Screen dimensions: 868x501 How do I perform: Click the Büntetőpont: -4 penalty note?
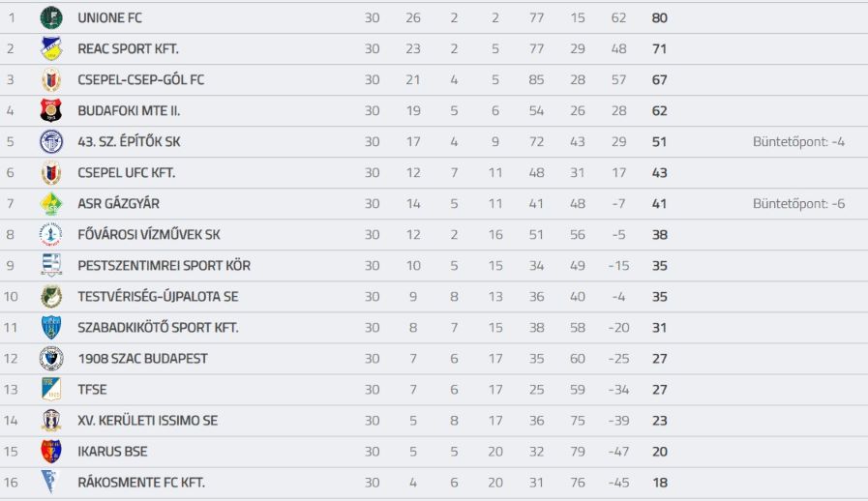[x=798, y=142]
